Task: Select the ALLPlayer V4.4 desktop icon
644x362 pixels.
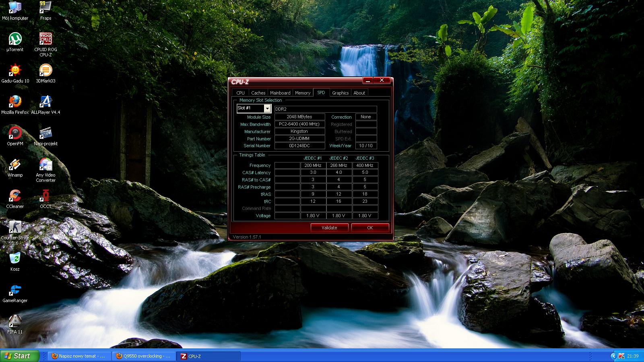Action: pyautogui.click(x=45, y=105)
